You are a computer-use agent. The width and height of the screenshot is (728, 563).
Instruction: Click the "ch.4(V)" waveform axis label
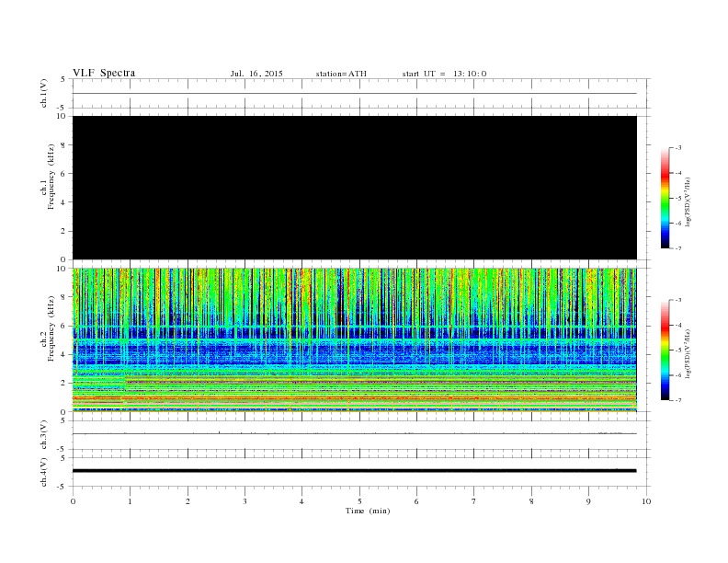[x=43, y=472]
